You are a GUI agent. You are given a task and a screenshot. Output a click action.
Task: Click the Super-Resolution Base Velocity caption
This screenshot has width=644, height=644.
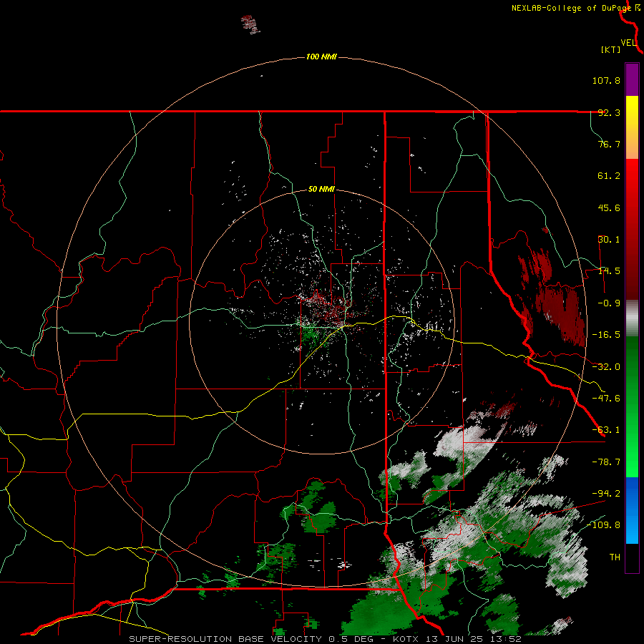pyautogui.click(x=325, y=639)
